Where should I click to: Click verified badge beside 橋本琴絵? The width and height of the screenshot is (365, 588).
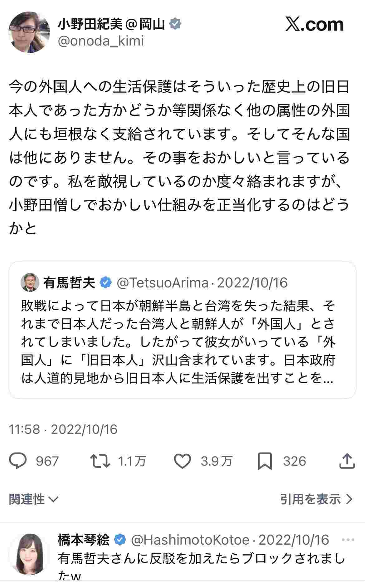[x=120, y=540]
